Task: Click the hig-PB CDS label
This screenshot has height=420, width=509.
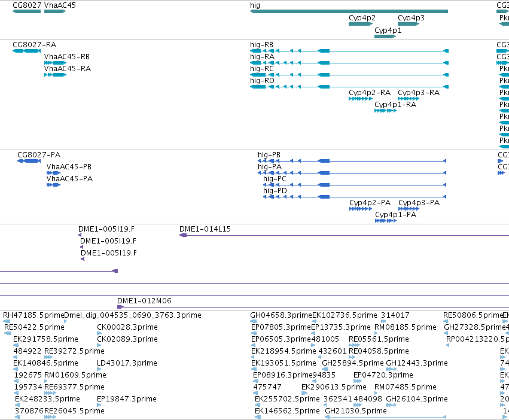Action: point(269,154)
